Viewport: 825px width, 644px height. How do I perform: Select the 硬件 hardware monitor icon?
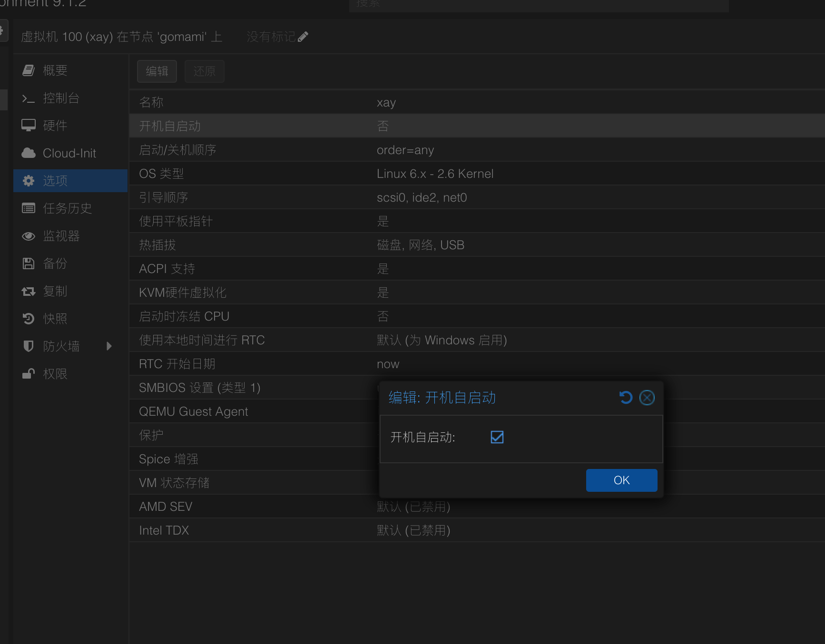coord(29,126)
